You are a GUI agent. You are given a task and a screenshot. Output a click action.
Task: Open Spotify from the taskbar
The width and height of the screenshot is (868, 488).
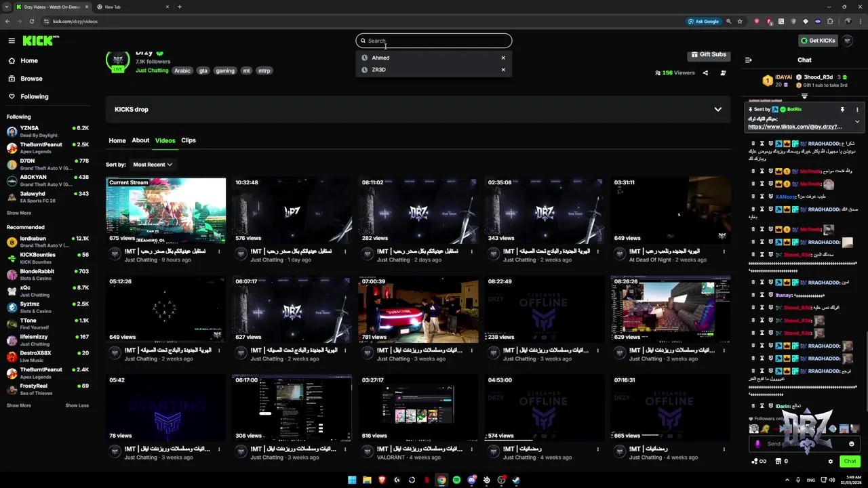coord(456,480)
